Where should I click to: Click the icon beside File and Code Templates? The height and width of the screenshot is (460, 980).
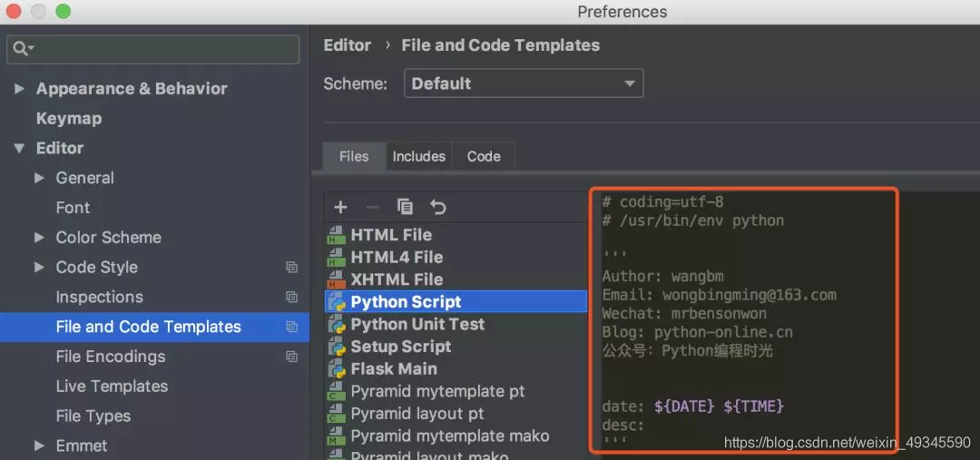[291, 327]
